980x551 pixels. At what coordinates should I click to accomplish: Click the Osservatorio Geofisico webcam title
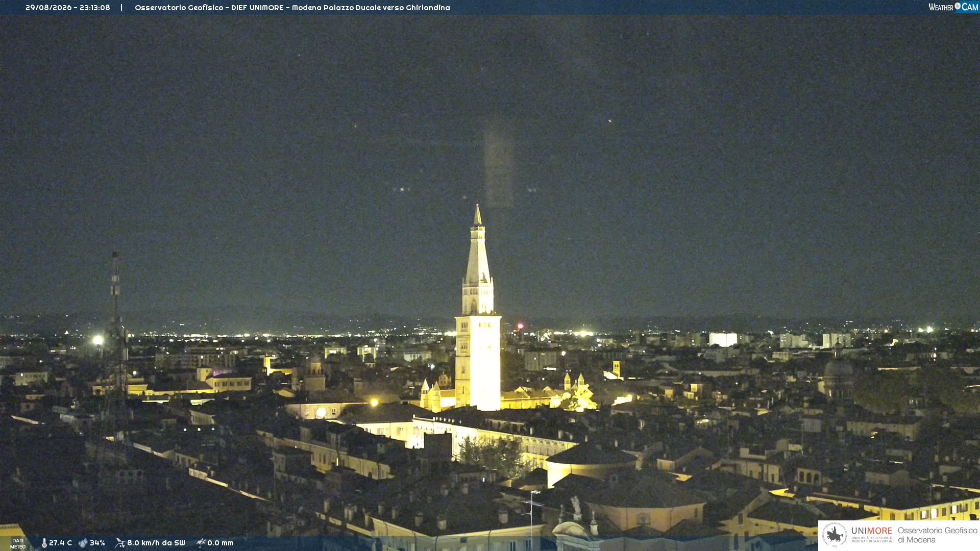click(x=292, y=8)
